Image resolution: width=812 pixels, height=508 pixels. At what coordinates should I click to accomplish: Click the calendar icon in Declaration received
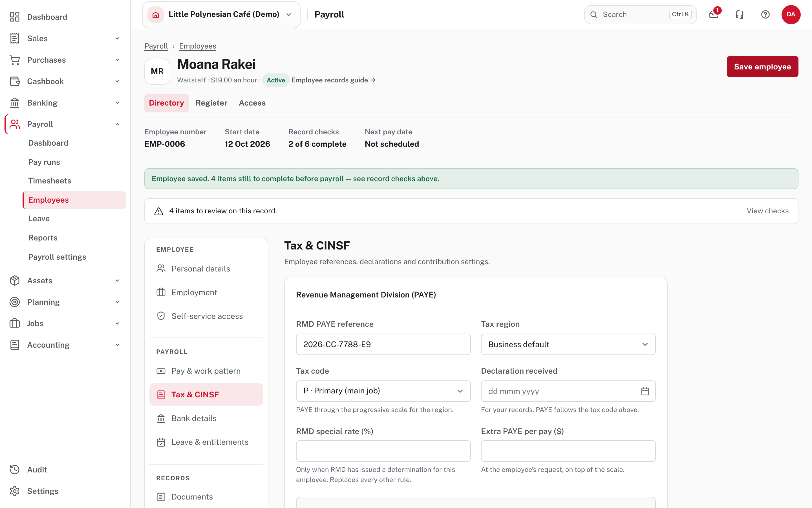click(x=645, y=391)
